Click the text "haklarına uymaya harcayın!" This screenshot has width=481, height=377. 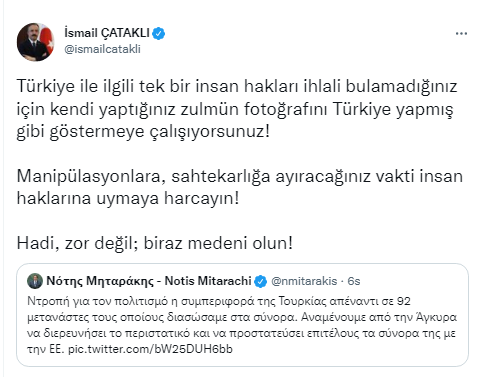(x=128, y=198)
